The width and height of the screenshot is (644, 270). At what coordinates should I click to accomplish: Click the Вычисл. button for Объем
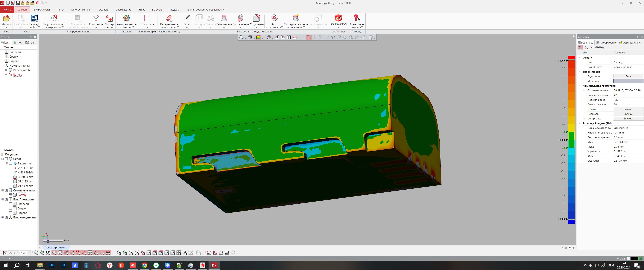coord(628,109)
